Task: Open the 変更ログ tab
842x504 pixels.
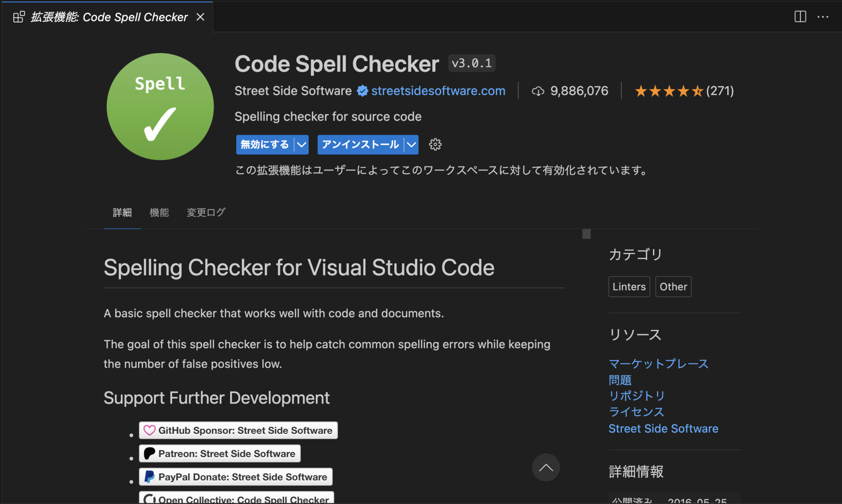Action: pos(206,212)
